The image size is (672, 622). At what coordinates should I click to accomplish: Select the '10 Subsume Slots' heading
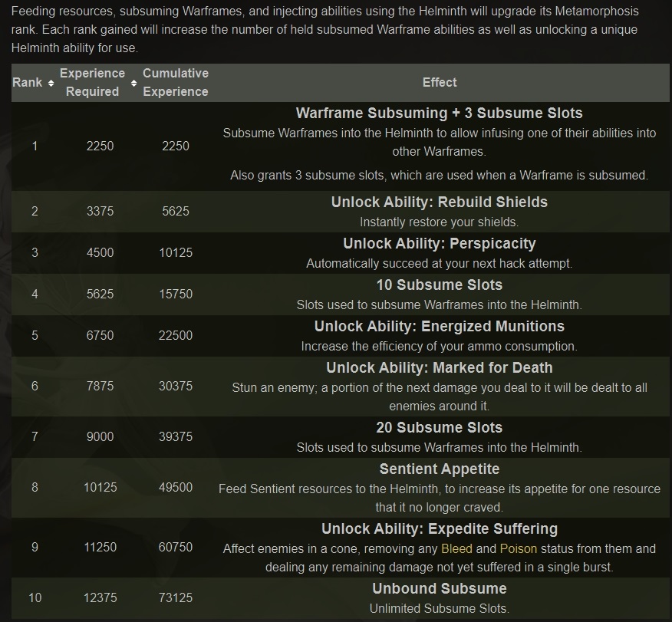tap(440, 285)
